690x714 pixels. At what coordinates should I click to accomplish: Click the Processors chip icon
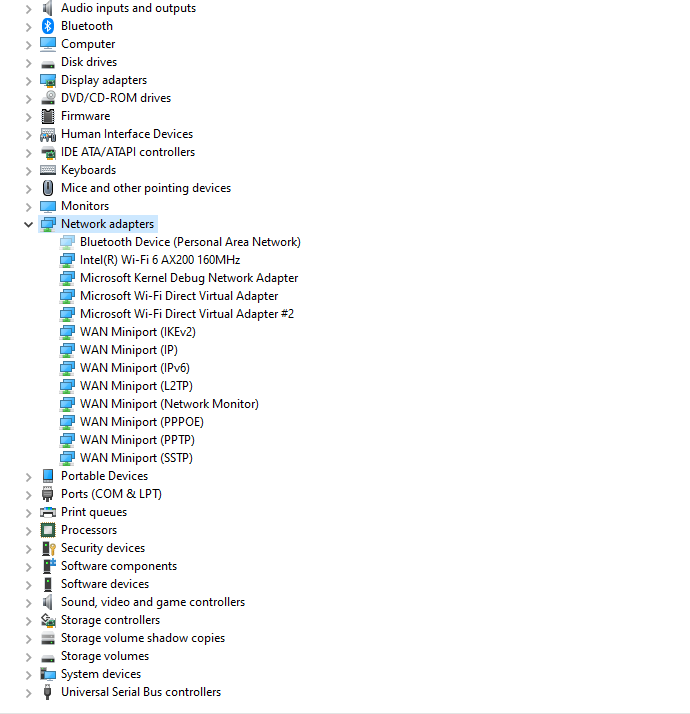click(x=48, y=530)
